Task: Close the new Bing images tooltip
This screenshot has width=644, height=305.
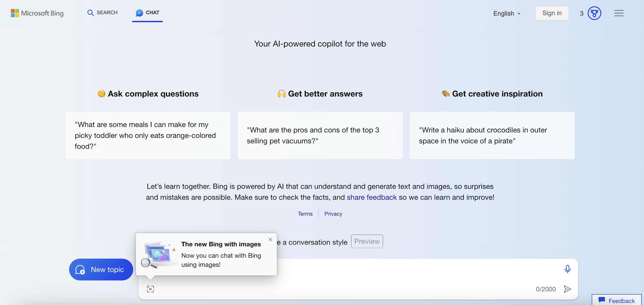Action: 270,239
